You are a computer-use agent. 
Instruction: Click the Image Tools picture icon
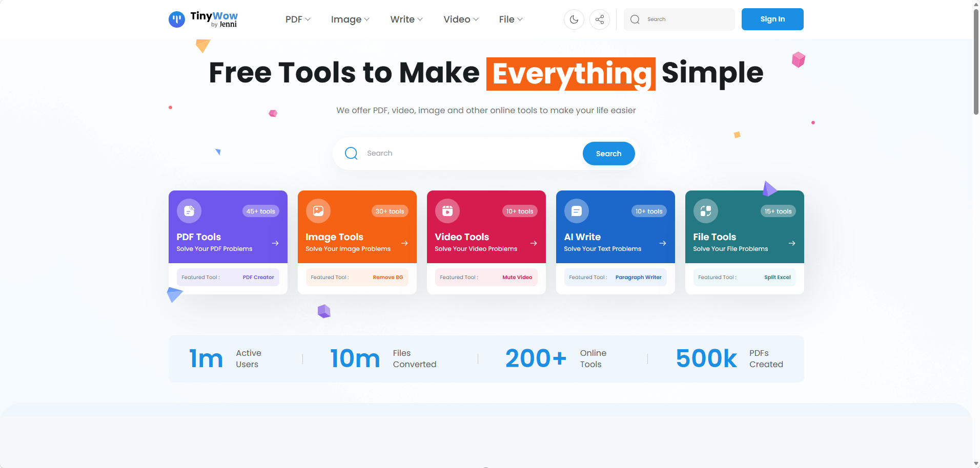click(x=318, y=211)
